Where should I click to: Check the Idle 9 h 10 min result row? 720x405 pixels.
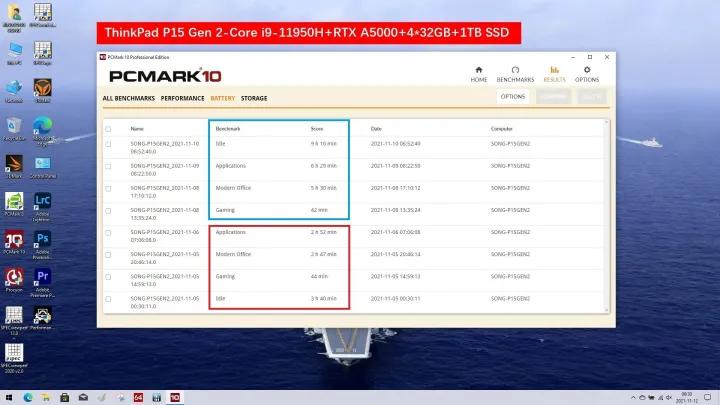tap(108, 144)
